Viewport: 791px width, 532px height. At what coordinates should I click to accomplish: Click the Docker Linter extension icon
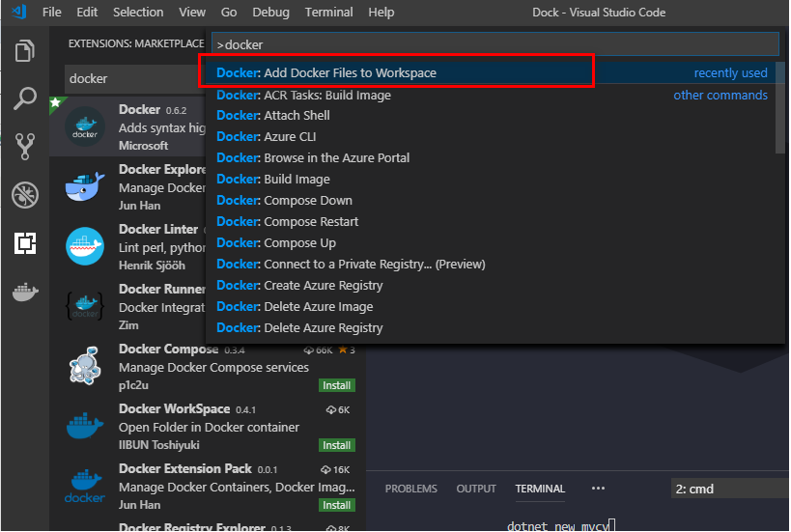pyautogui.click(x=85, y=246)
